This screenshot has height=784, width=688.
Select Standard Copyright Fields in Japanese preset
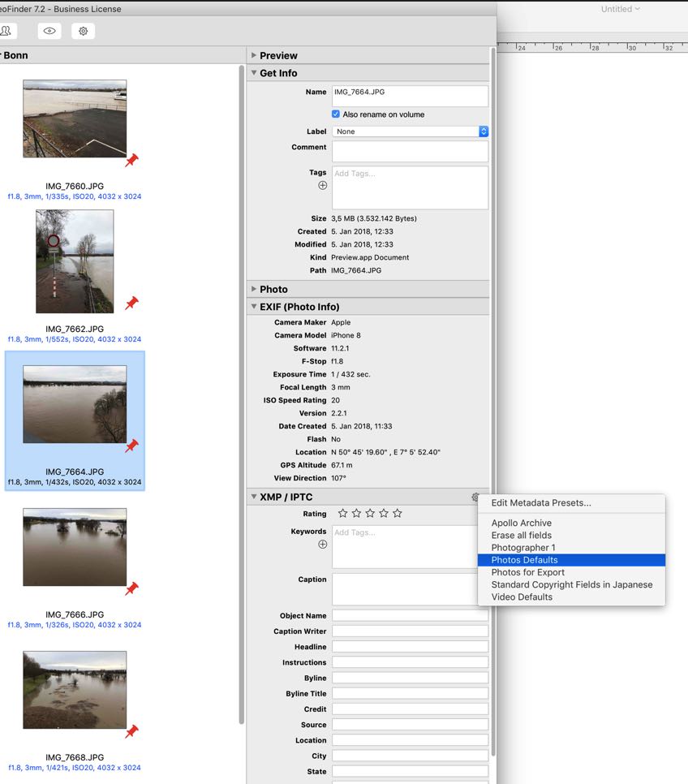(571, 584)
